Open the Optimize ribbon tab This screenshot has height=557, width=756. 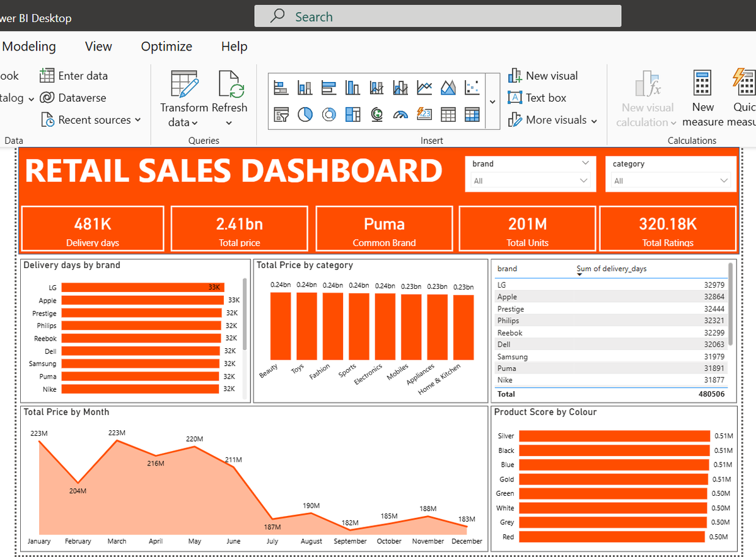point(166,46)
